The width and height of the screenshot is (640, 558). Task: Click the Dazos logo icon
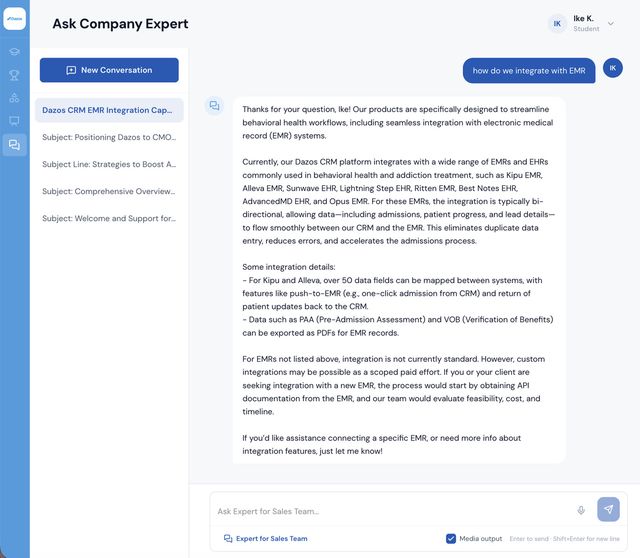(15, 18)
